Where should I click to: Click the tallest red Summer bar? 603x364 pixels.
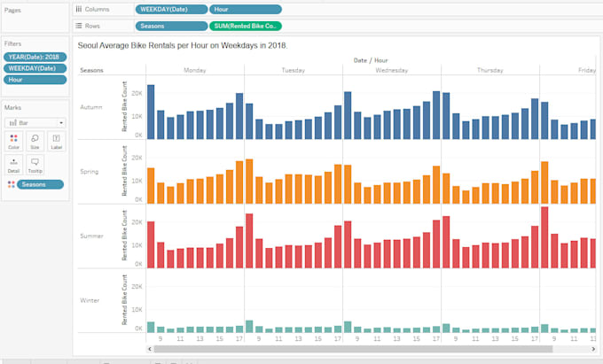pyautogui.click(x=544, y=237)
